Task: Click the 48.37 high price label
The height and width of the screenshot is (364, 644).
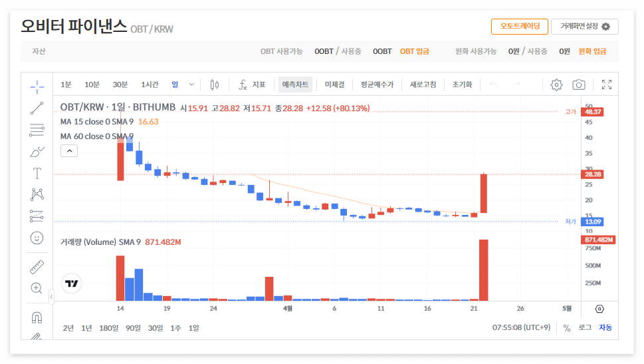Action: point(592,112)
